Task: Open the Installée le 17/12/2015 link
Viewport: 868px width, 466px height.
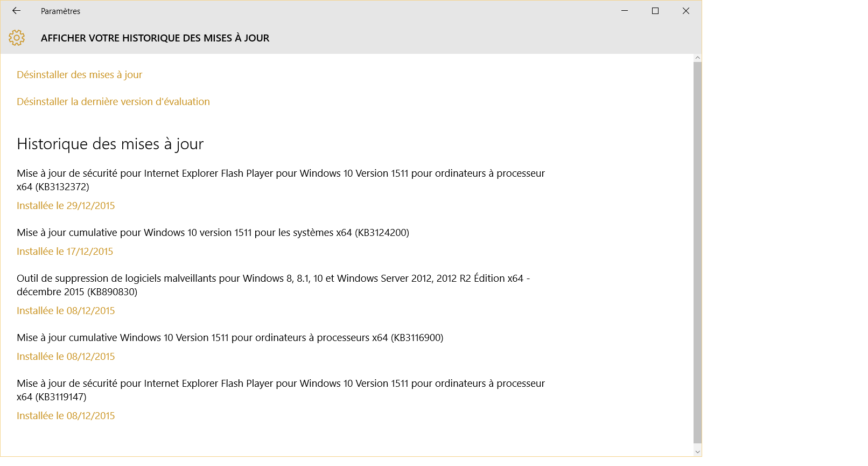Action: pyautogui.click(x=65, y=252)
